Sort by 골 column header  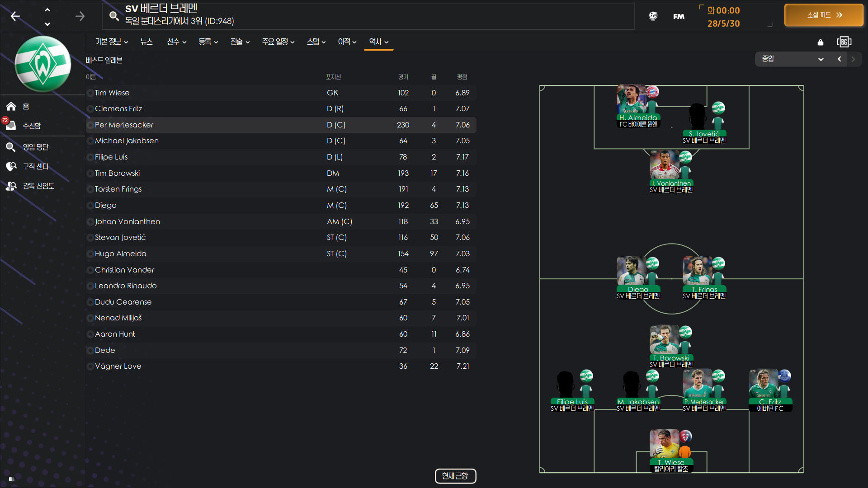(x=434, y=77)
